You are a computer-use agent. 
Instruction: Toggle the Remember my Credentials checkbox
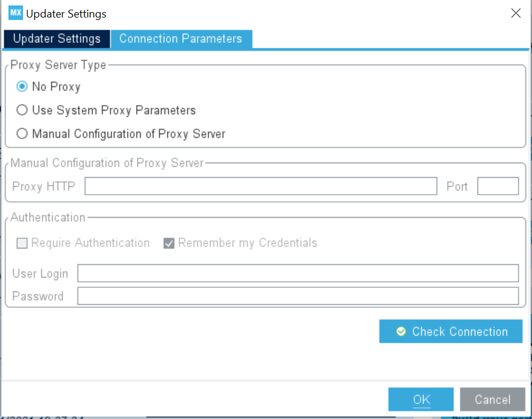(169, 243)
